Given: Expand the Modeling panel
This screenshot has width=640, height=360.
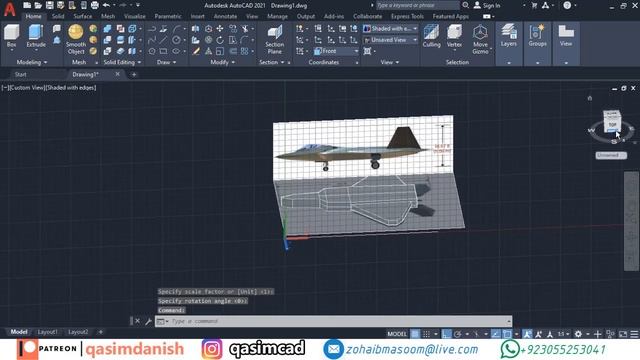Looking at the screenshot, I should pyautogui.click(x=32, y=62).
